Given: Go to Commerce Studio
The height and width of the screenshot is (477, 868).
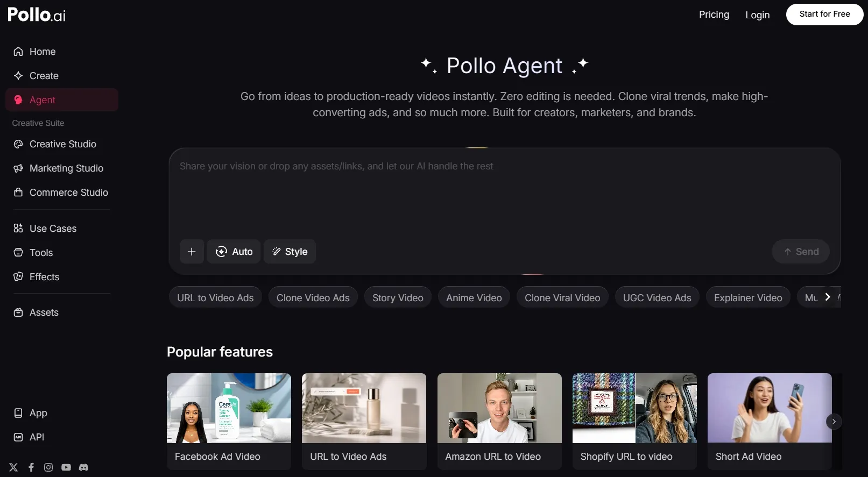Looking at the screenshot, I should click(62, 193).
